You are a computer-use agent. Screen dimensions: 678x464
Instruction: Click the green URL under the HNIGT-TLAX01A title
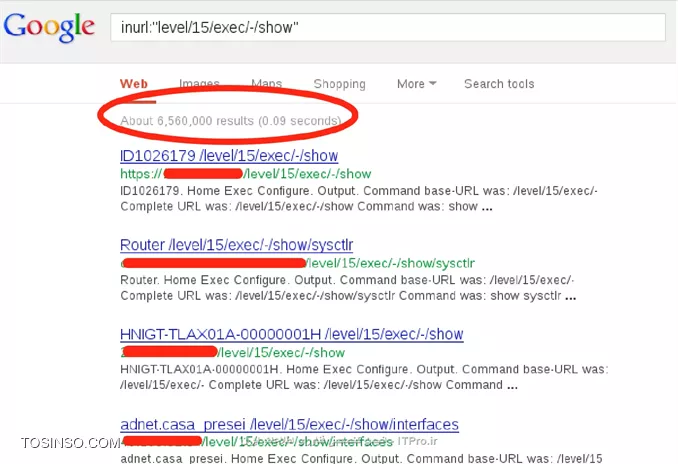point(233,352)
